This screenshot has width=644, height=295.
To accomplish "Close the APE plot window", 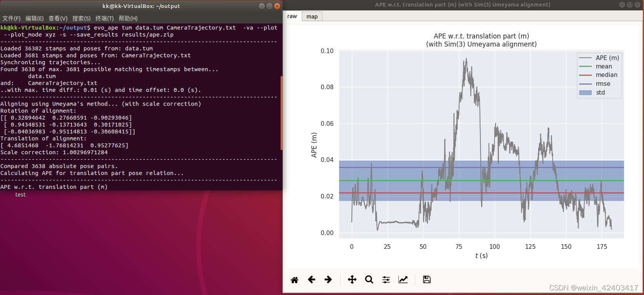I will [x=637, y=5].
